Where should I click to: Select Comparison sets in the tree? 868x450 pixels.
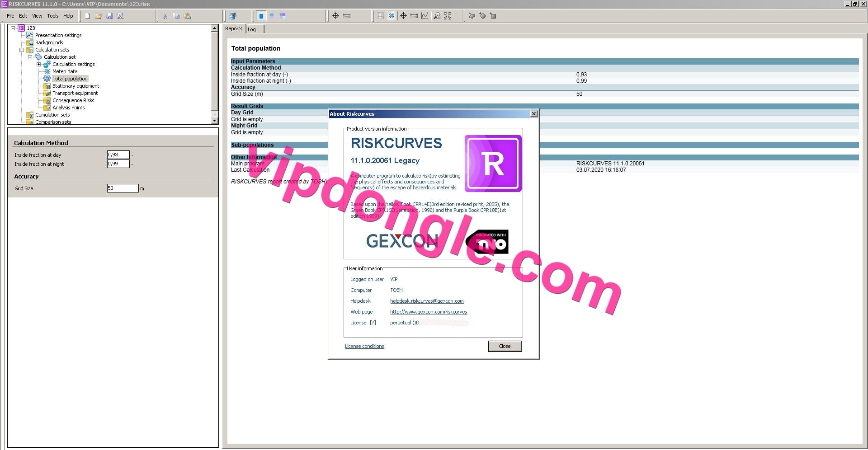tap(53, 122)
